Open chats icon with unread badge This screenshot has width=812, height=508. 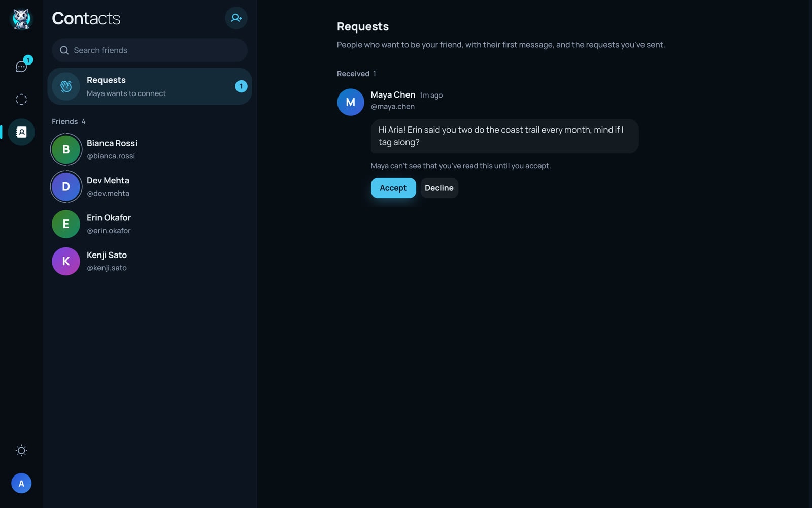pos(21,67)
